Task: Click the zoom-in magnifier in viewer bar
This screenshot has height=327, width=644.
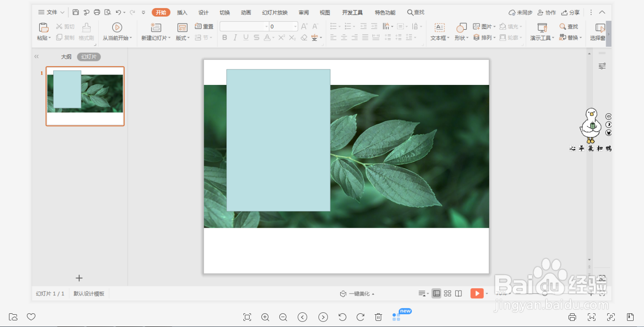Action: [265, 317]
